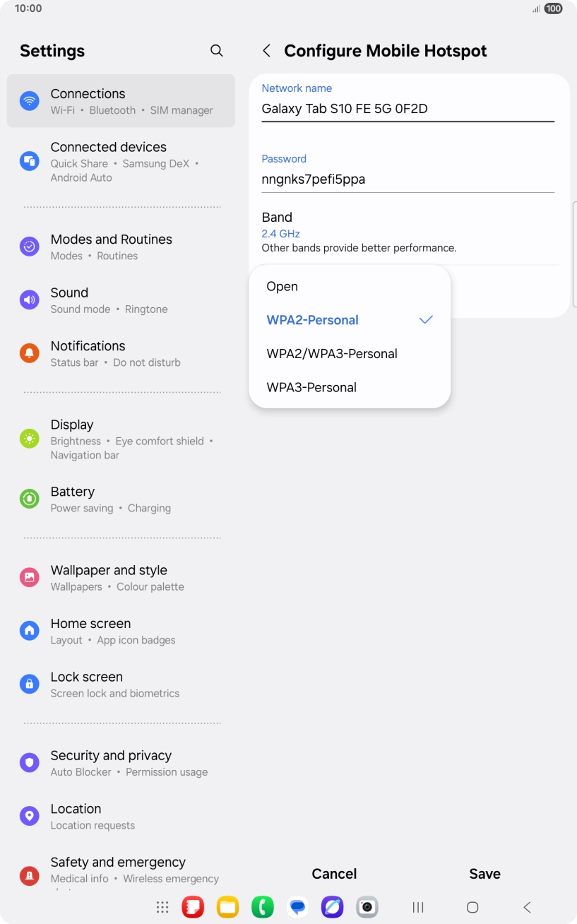Open the Camera app from the taskbar
Image resolution: width=577 pixels, height=924 pixels.
(367, 906)
